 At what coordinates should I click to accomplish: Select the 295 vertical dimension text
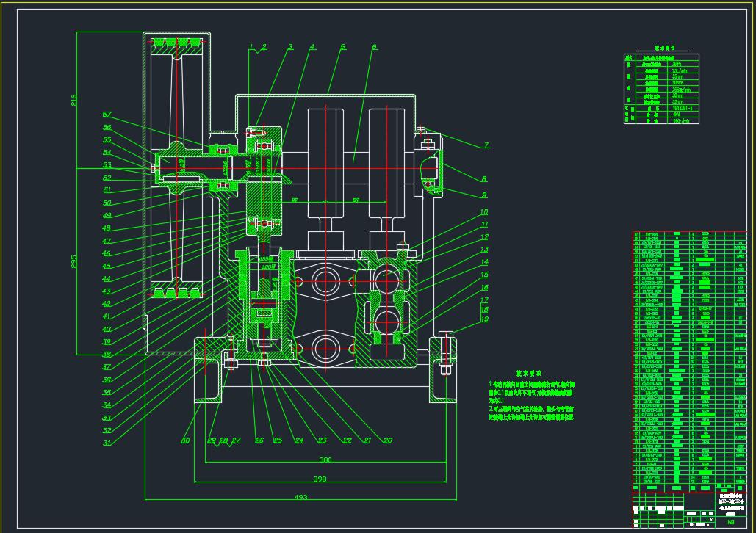(73, 261)
